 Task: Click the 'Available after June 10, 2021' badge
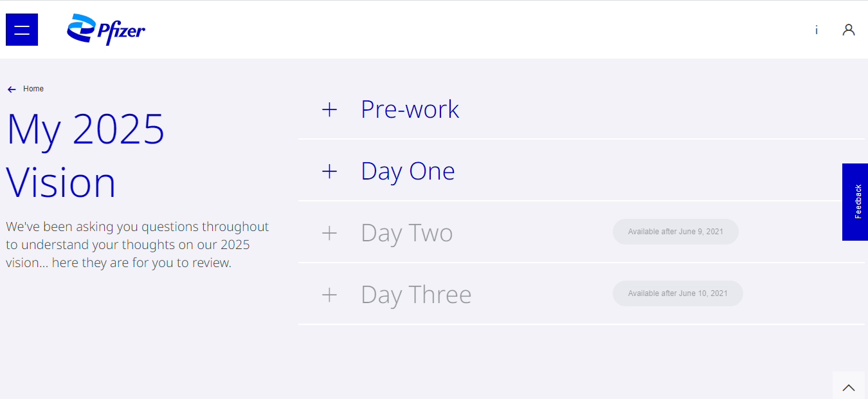coord(678,293)
